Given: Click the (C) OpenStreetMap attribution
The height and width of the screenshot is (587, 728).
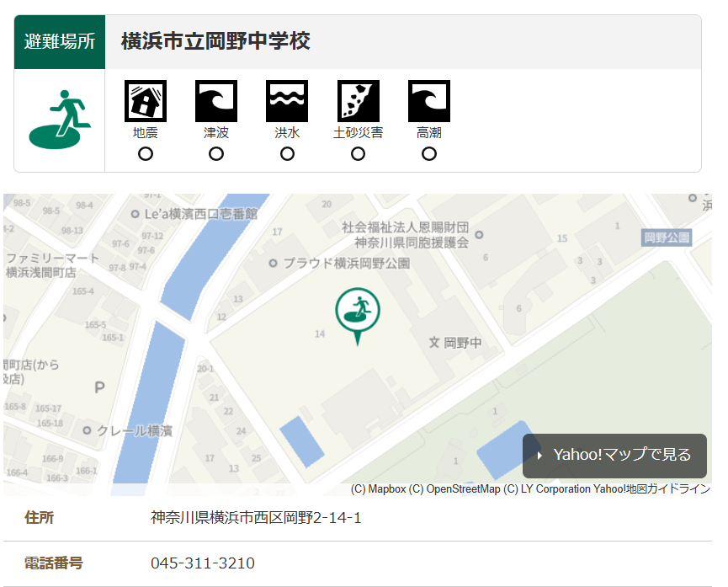Looking at the screenshot, I should coord(454,489).
